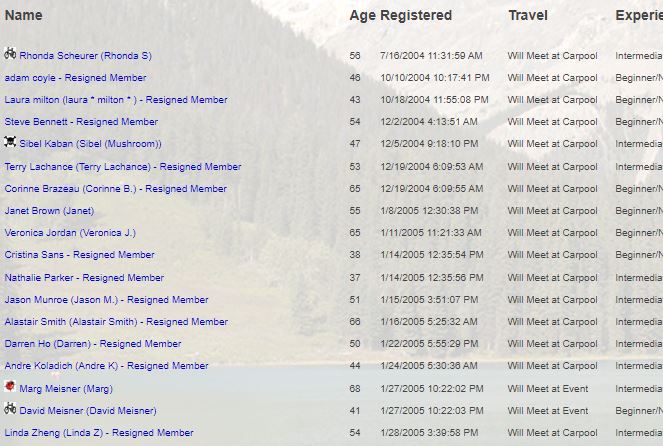Click the red icon beside Marg Meisner
This screenshot has width=663, height=446.
10,386
